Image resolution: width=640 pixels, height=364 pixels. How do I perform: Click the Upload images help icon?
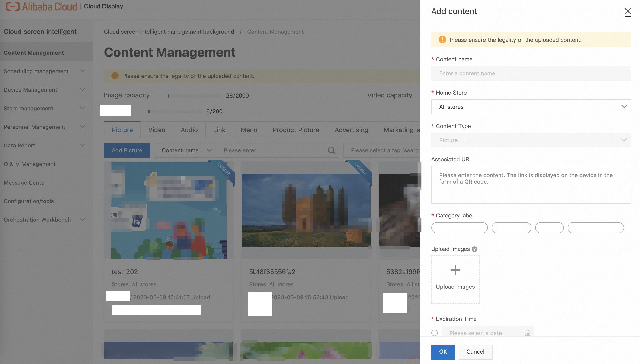pos(474,249)
